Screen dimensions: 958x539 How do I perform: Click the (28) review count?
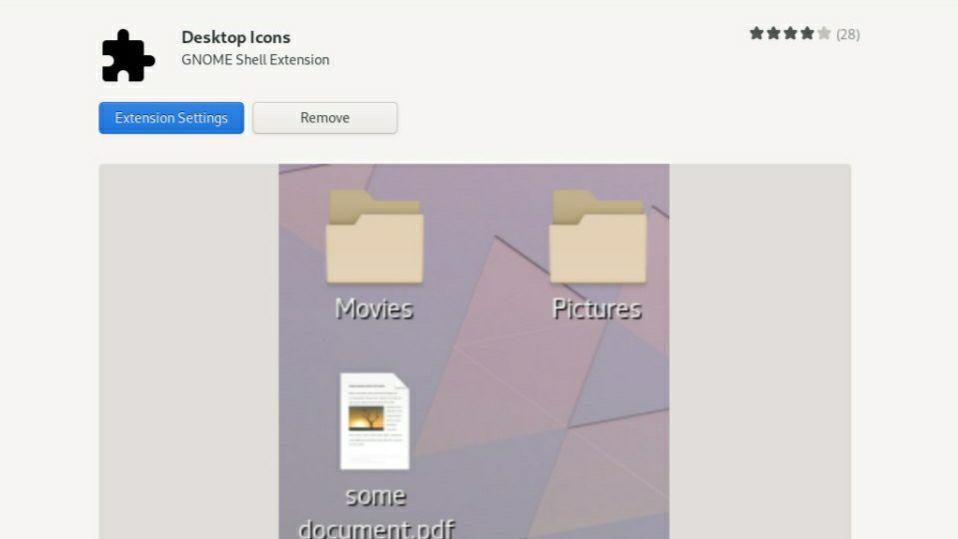tap(848, 34)
